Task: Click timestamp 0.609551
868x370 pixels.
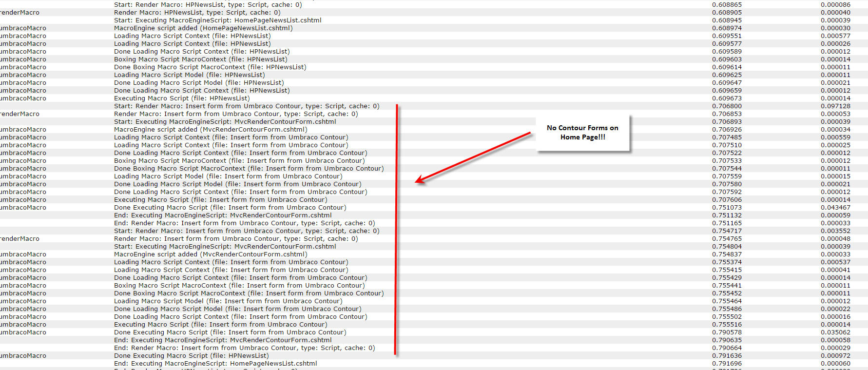Action: click(727, 36)
